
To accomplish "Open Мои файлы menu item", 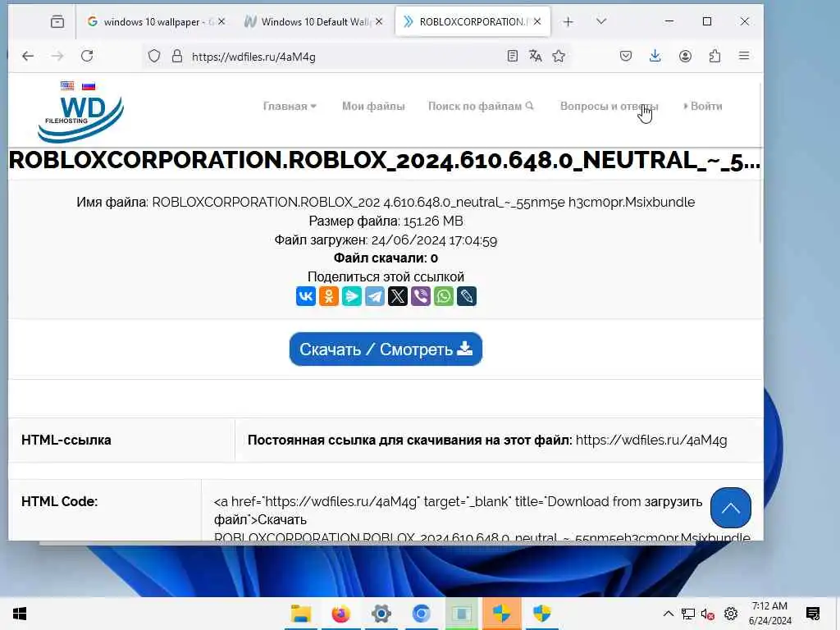I will click(x=373, y=106).
